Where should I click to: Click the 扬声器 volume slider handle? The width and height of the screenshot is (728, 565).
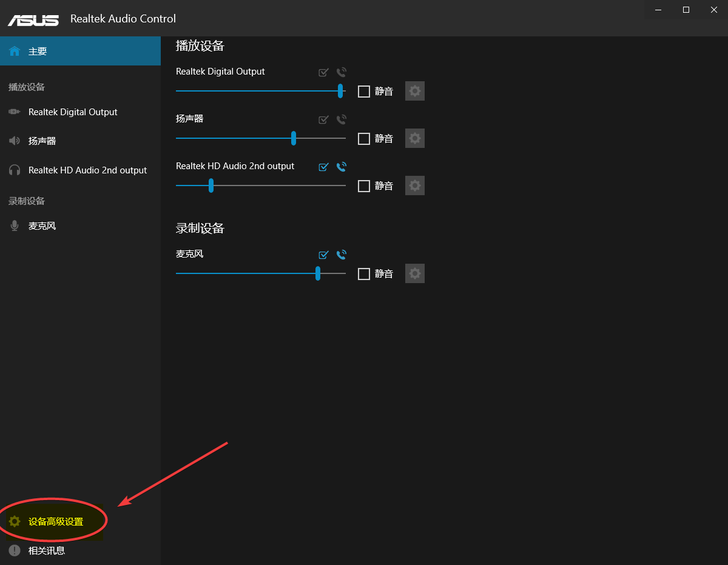coord(294,138)
